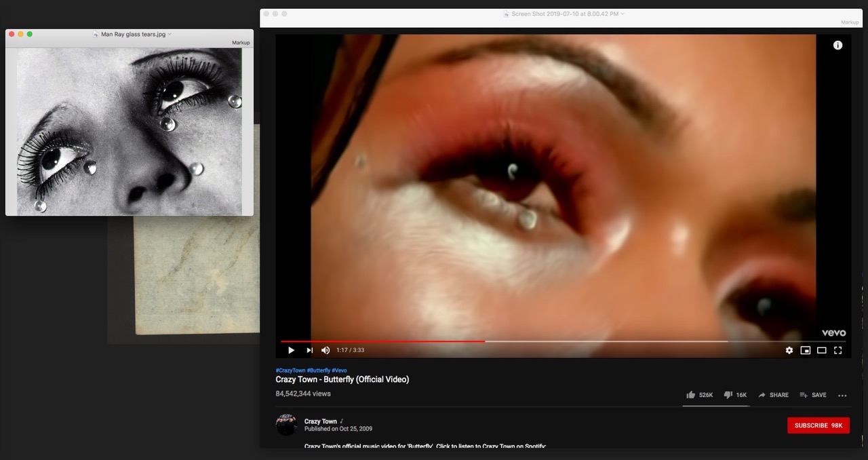Click the SHARE button under the video
This screenshot has height=460, width=868.
coord(773,395)
